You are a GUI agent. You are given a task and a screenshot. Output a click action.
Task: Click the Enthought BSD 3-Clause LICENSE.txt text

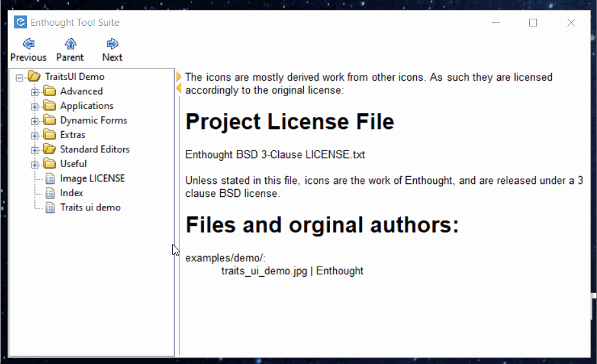point(276,155)
